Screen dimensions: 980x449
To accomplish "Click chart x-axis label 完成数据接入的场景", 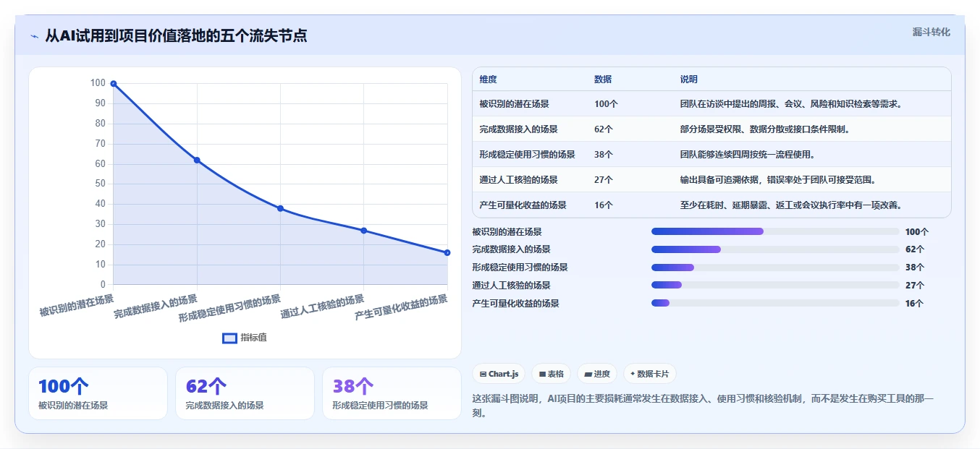I will tap(156, 307).
